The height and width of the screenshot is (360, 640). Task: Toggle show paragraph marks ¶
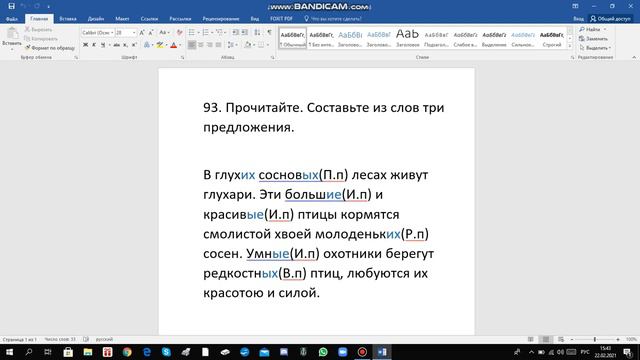click(269, 33)
